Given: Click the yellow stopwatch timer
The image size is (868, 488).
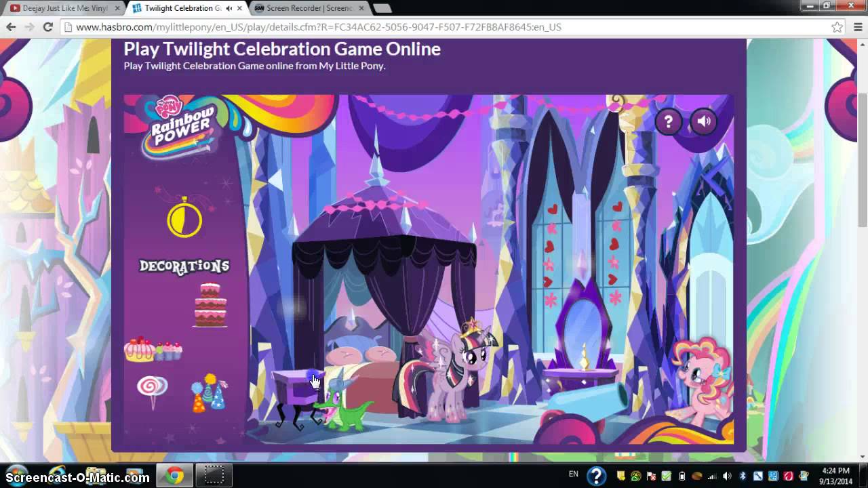Looking at the screenshot, I should tap(184, 218).
